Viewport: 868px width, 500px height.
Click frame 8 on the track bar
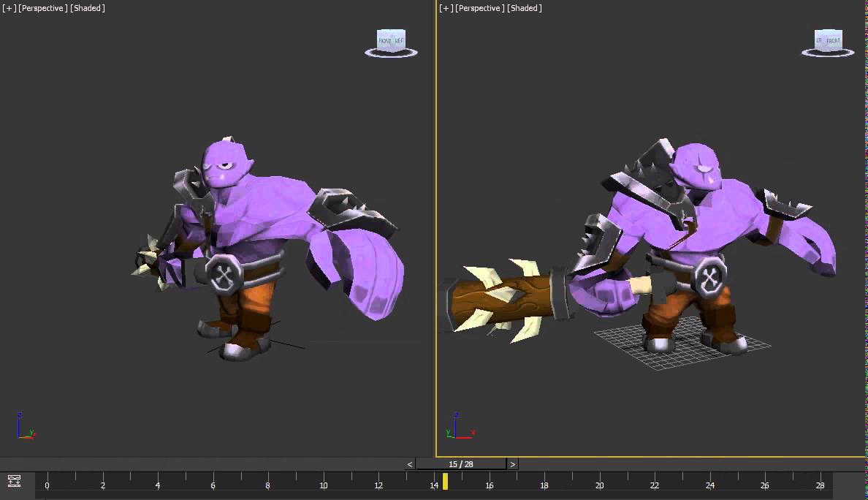point(268,485)
